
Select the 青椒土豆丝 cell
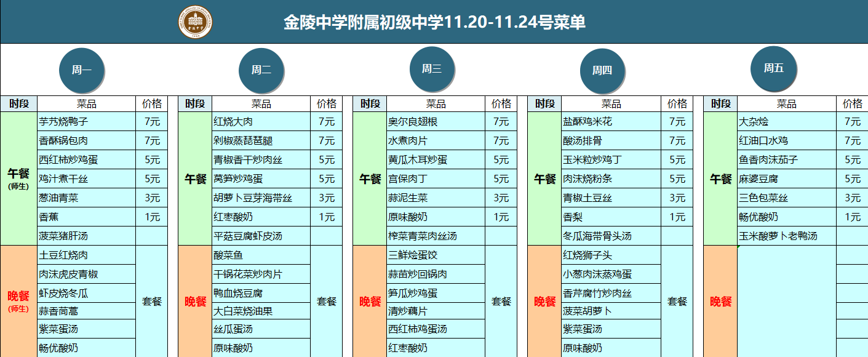pyautogui.click(x=611, y=198)
